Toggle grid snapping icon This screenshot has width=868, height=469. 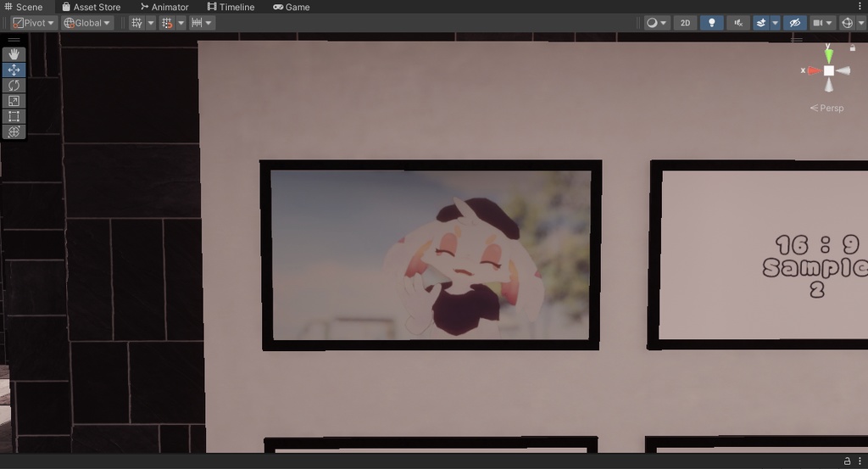167,23
